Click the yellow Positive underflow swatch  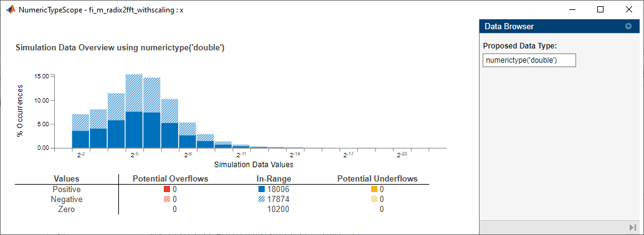pyautogui.click(x=374, y=190)
